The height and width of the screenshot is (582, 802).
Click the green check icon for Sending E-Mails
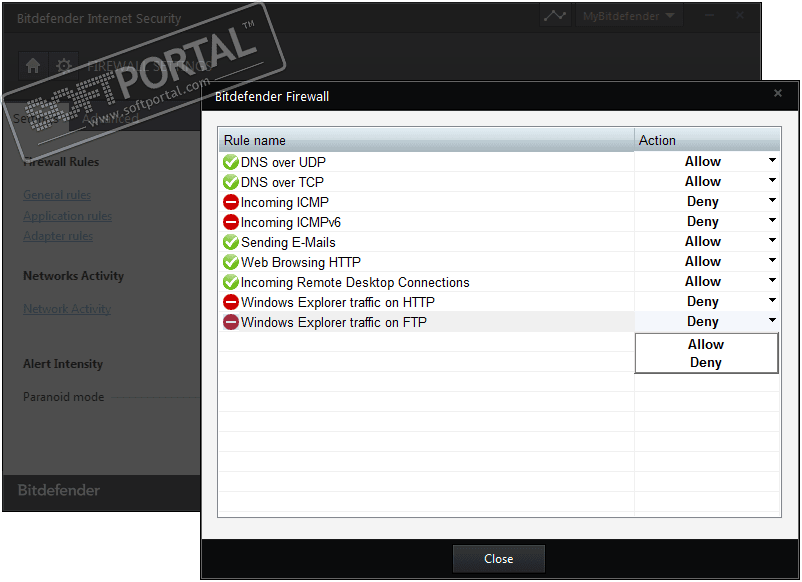(x=231, y=242)
